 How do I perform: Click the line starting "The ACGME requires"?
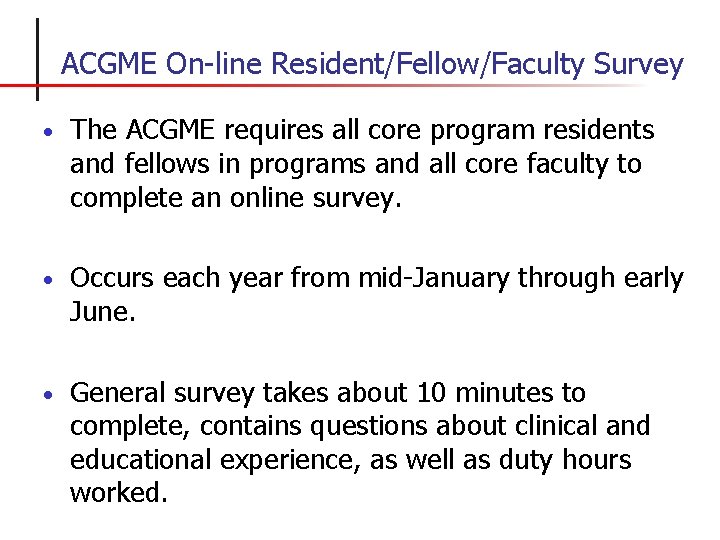click(362, 130)
